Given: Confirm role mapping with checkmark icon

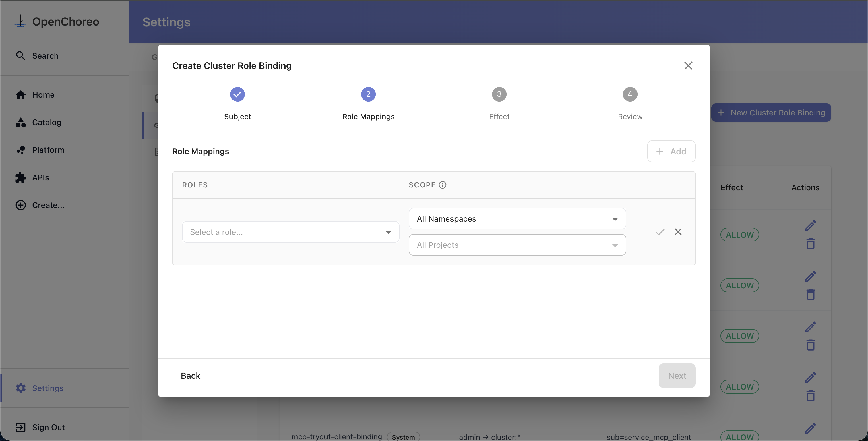Looking at the screenshot, I should (660, 232).
